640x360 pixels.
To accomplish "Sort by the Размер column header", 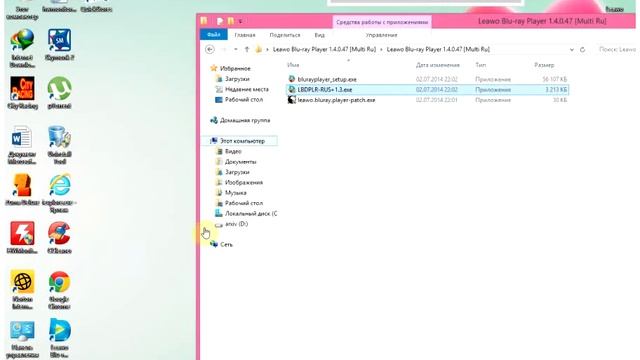I will pos(544,65).
